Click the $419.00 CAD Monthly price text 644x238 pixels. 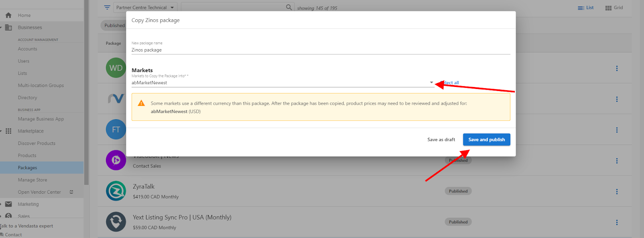point(156,197)
